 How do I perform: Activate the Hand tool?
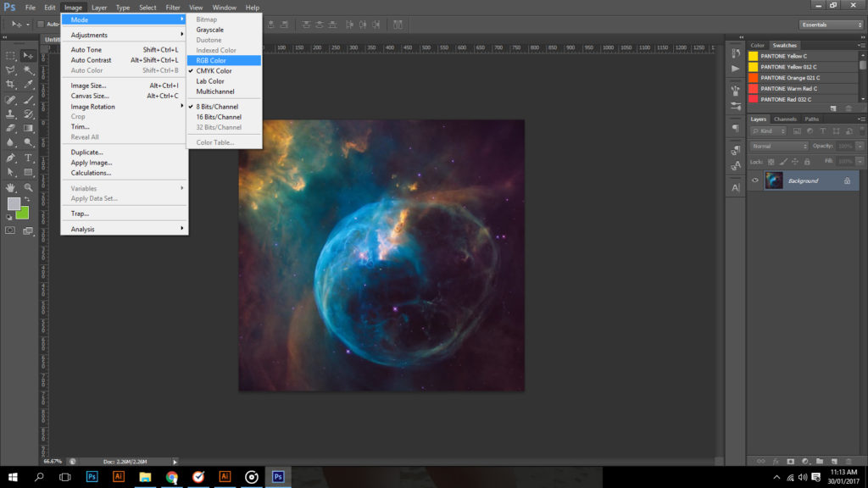11,187
